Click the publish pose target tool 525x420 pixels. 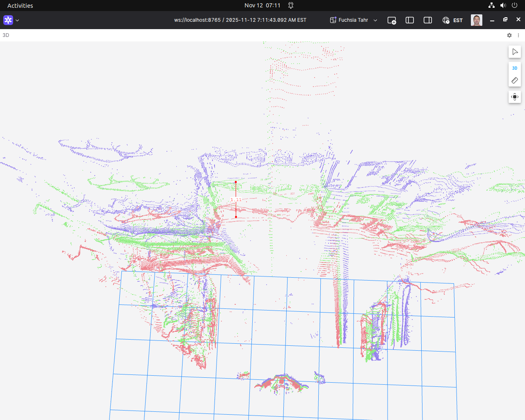(515, 97)
